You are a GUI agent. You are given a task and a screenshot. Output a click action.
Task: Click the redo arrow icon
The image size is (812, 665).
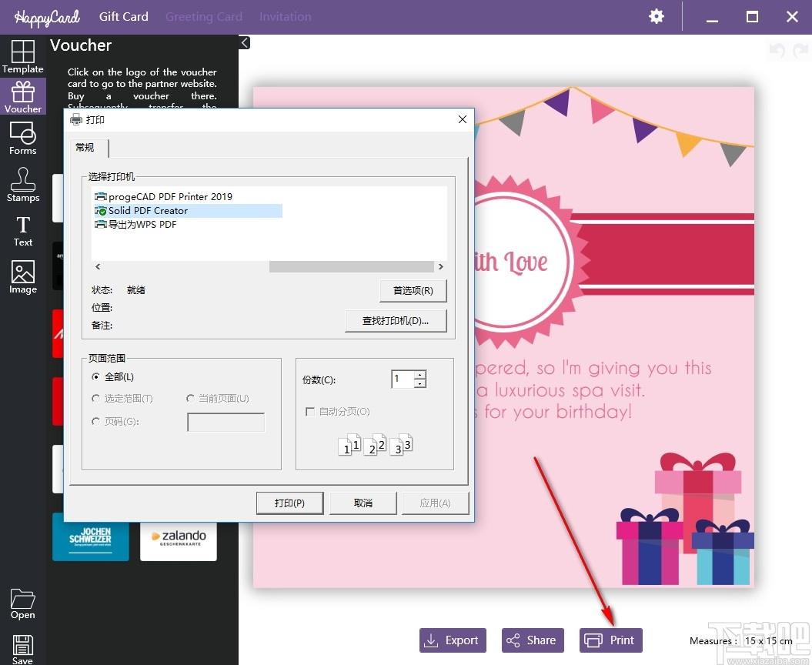click(800, 50)
